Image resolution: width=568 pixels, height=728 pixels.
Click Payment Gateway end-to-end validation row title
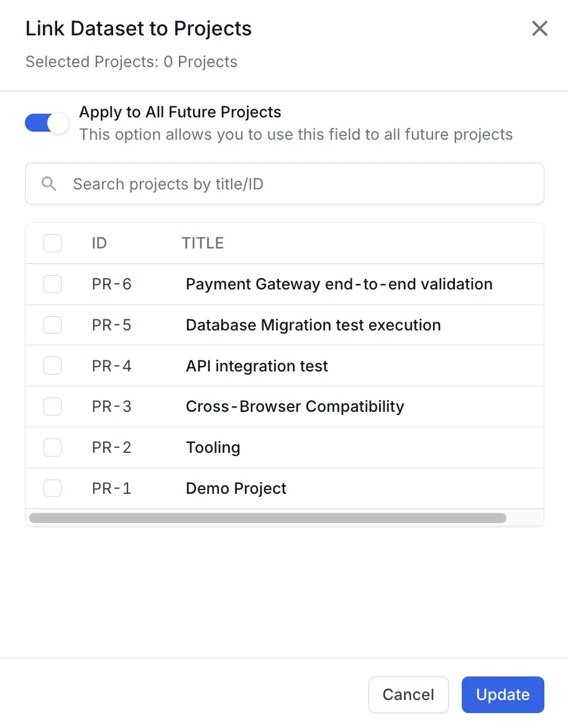tap(339, 284)
